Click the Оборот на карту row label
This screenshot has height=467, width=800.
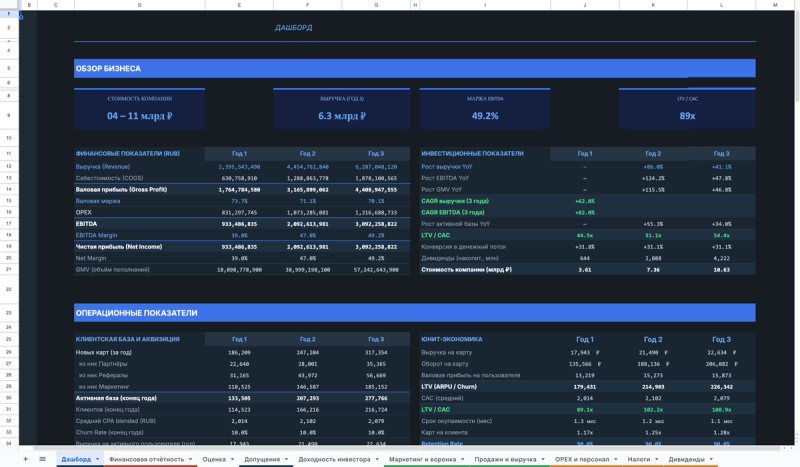(x=445, y=364)
